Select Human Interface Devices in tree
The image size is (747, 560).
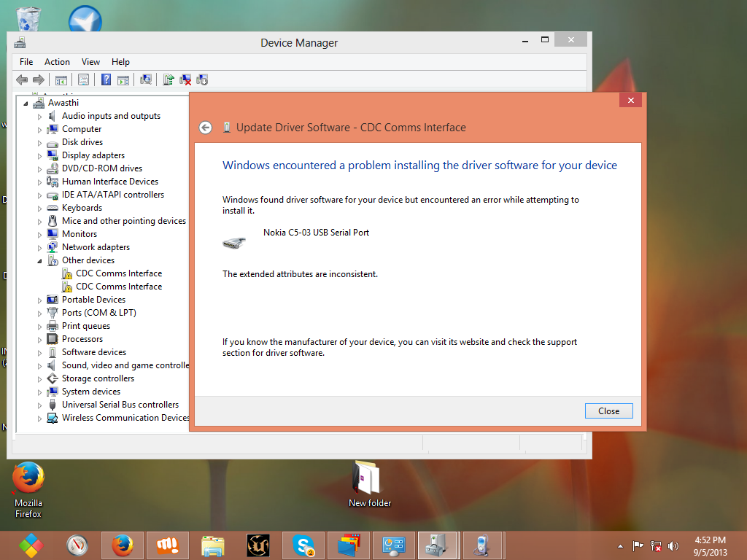click(x=110, y=182)
